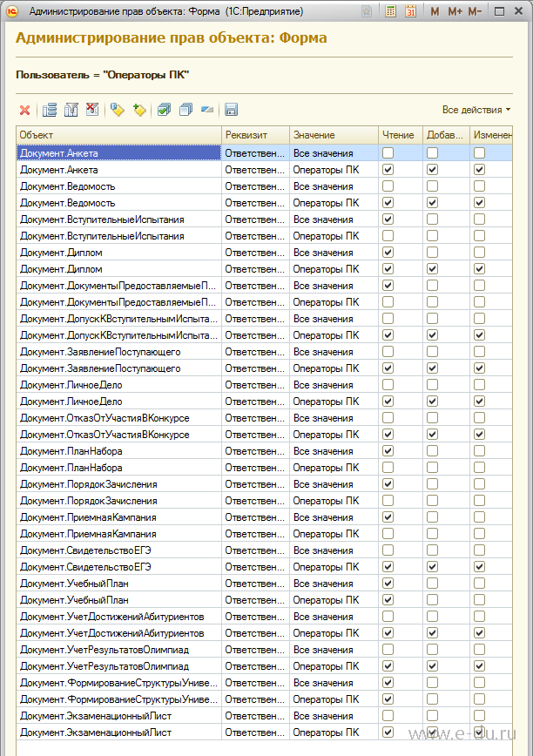Select Документ.ДопускКВступительнымИспыта... row with Операторы ПК
This screenshot has height=756, width=533.
[264, 335]
